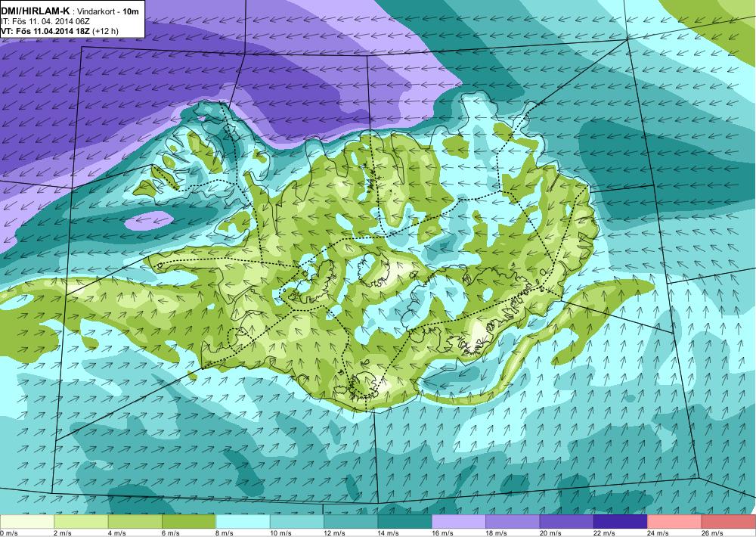
Task: Select the dark indigo 22–24 m/s swatch
Action: 621,522
